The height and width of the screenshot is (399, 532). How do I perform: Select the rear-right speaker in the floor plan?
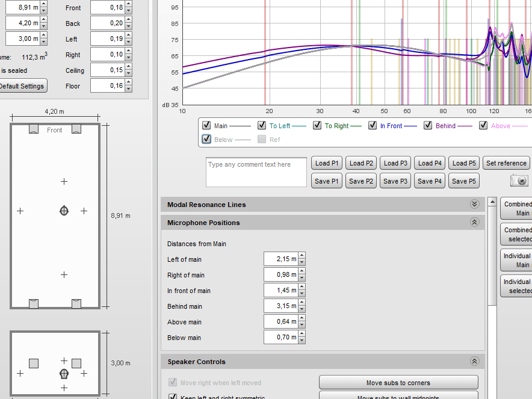pyautogui.click(x=76, y=304)
